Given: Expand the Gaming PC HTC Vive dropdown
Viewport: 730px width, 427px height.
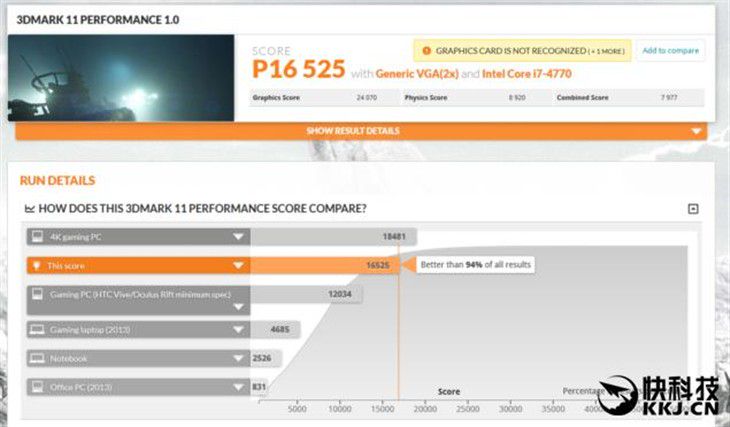Looking at the screenshot, I should point(238,307).
